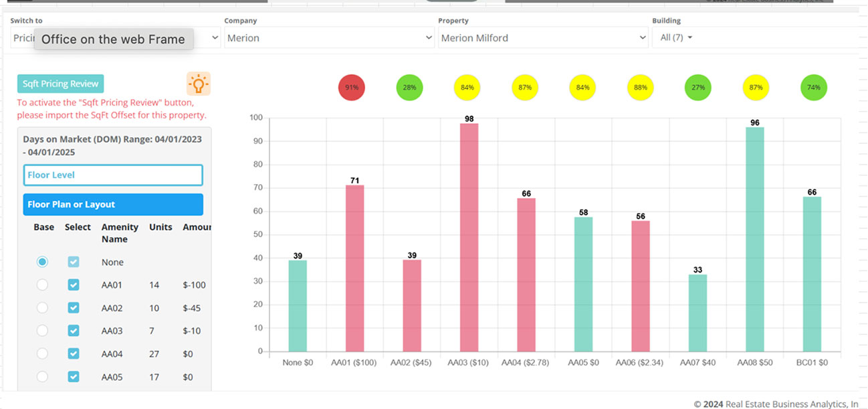Viewport: 868px width, 409px height.
Task: Click the AA06 bar valued 56
Action: click(641, 286)
